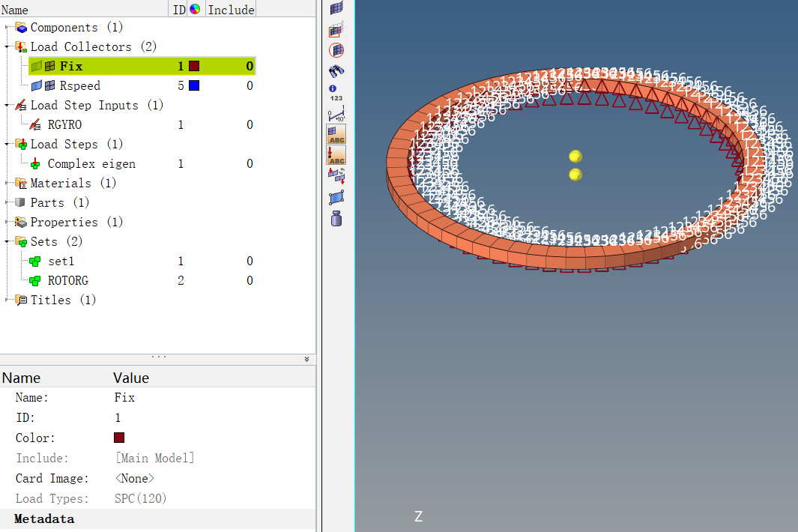Click the binoculars find icon
Viewport: 798px width, 532px height.
click(336, 71)
